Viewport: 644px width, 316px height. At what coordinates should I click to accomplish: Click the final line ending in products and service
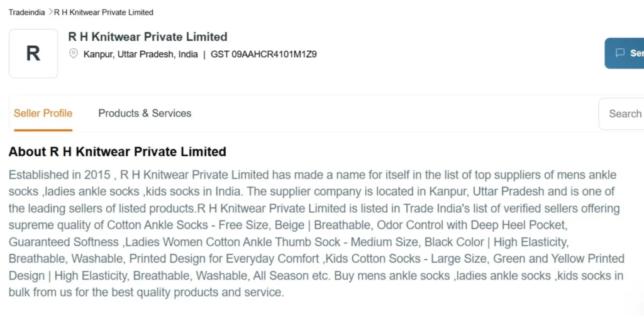[146, 292]
